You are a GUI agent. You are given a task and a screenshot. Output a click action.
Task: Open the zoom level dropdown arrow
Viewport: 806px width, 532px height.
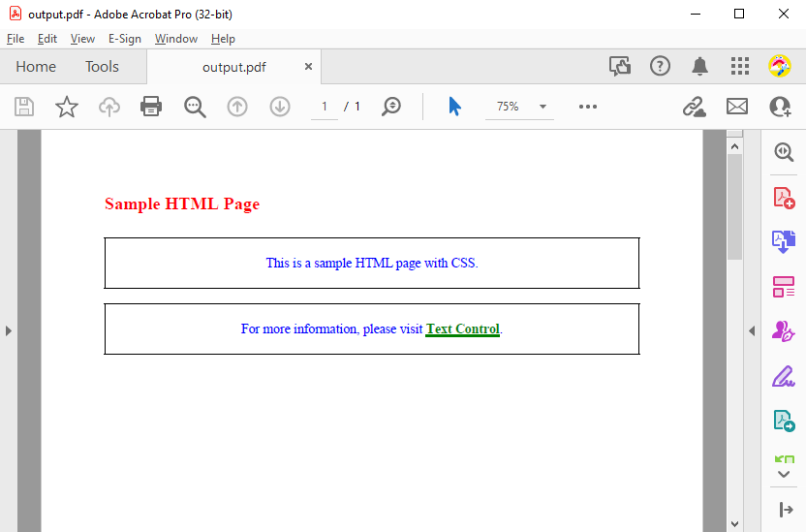click(x=542, y=107)
